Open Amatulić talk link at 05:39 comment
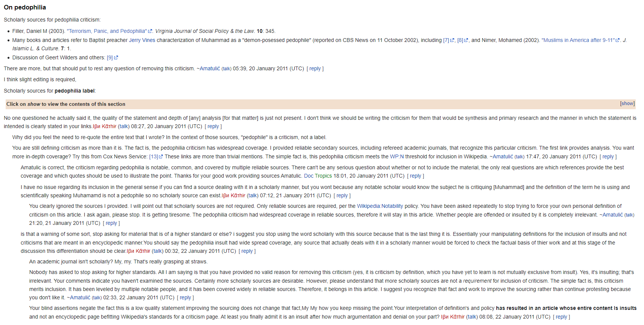The image size is (644, 325). pyautogui.click(x=226, y=69)
